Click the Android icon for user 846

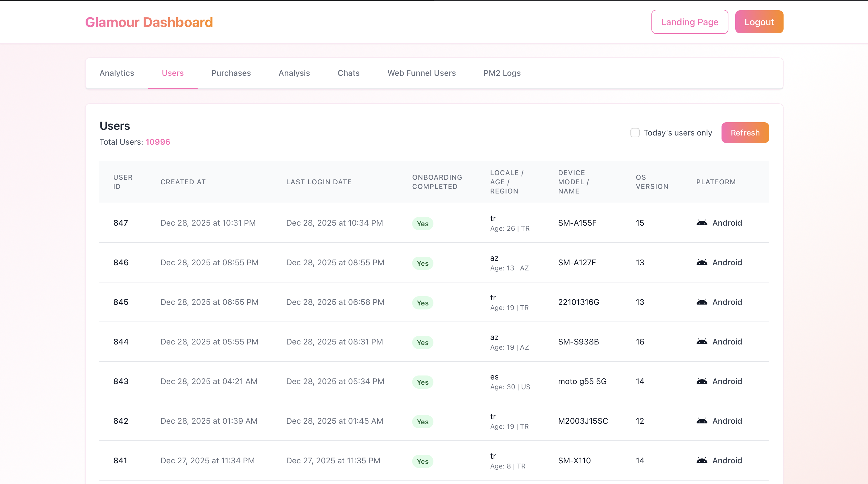702,262
